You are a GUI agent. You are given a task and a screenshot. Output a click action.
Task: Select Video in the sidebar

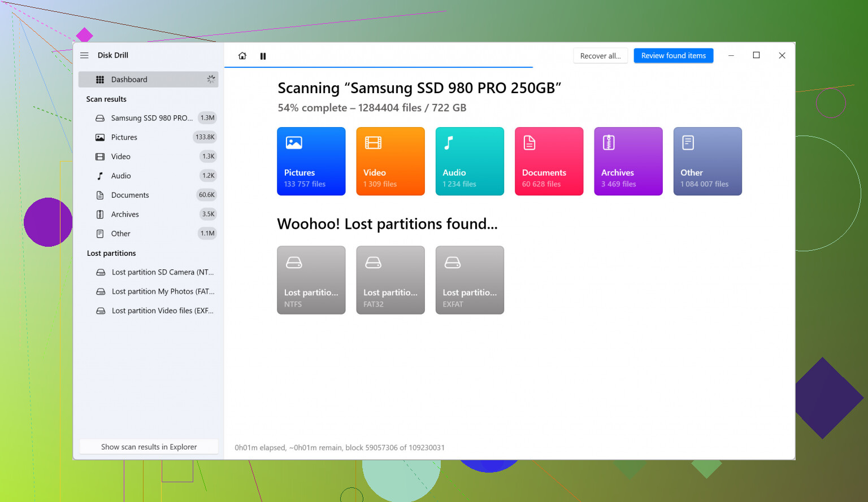pos(148,156)
